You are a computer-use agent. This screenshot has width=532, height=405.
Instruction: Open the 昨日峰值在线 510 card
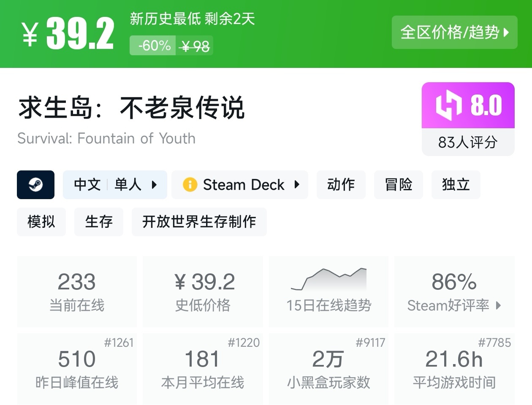[x=77, y=369]
